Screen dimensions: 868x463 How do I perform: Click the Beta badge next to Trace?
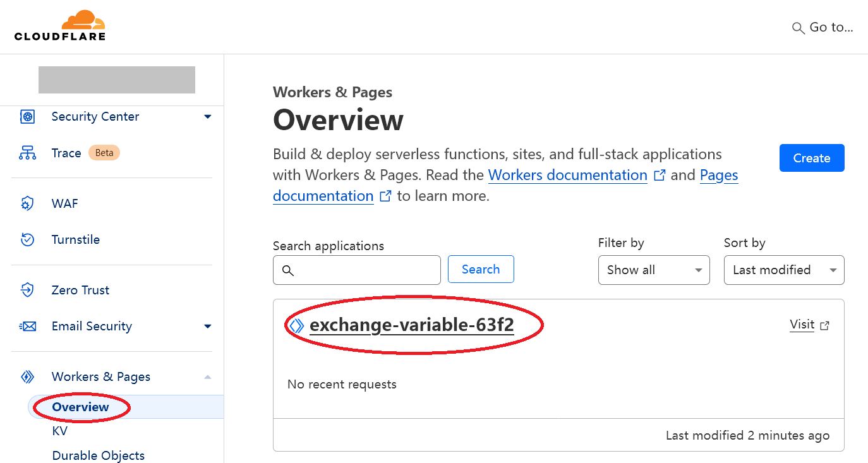coord(104,153)
